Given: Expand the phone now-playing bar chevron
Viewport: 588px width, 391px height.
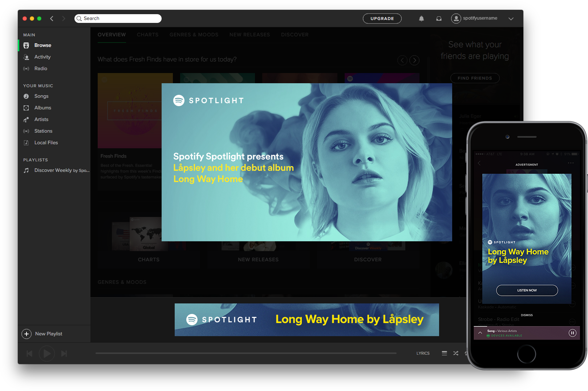Looking at the screenshot, I should pyautogui.click(x=480, y=333).
